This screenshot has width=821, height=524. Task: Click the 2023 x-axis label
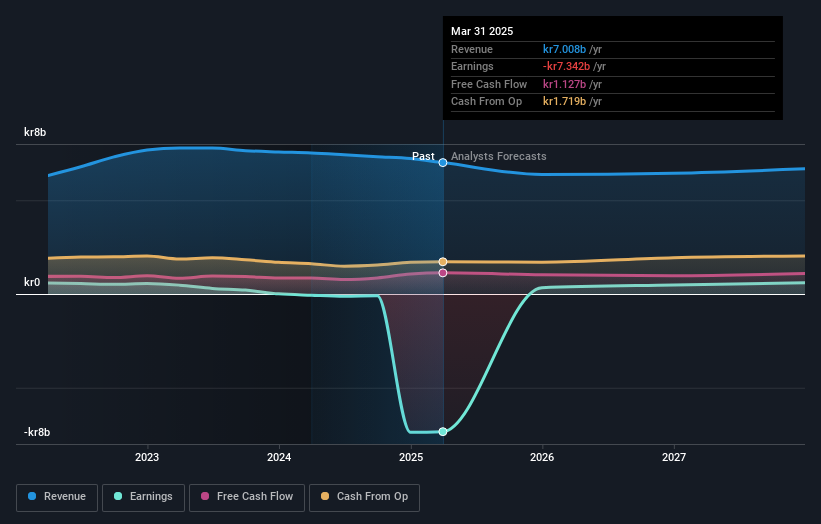point(147,458)
